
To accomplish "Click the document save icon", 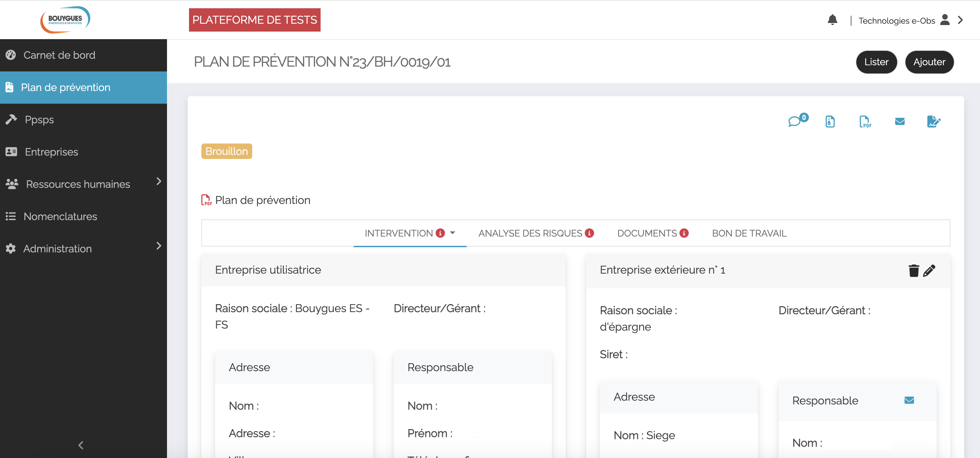I will [x=830, y=121].
